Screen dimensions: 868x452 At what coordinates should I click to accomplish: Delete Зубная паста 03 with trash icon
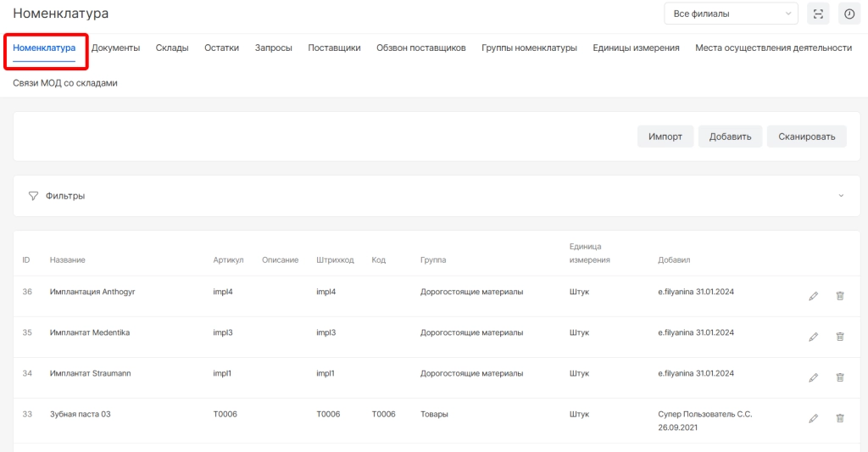[840, 418]
